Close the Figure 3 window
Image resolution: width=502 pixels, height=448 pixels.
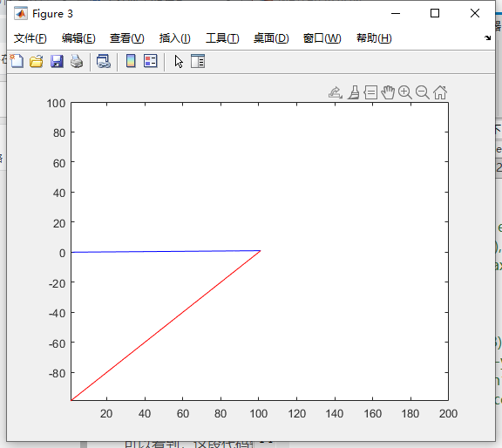click(x=475, y=13)
